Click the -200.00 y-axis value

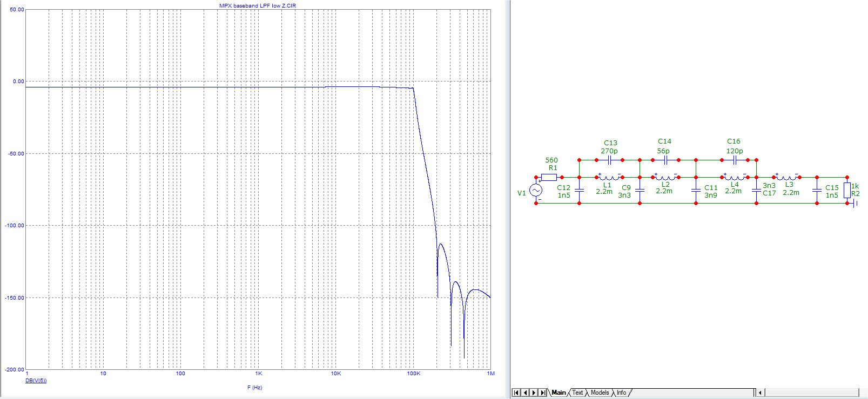[15, 370]
